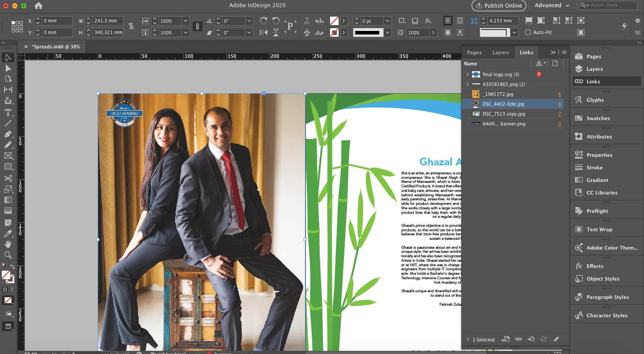Click the fill color swatch in toolbox
The width and height of the screenshot is (644, 354).
pyautogui.click(x=6, y=275)
